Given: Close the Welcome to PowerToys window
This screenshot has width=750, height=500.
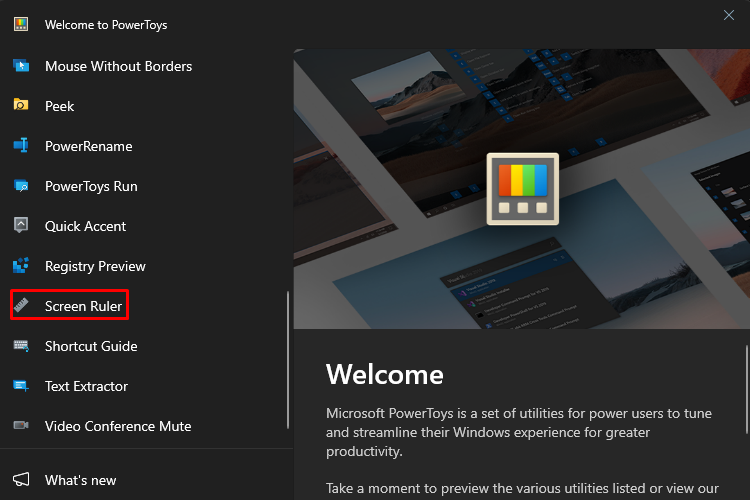Looking at the screenshot, I should pos(728,15).
